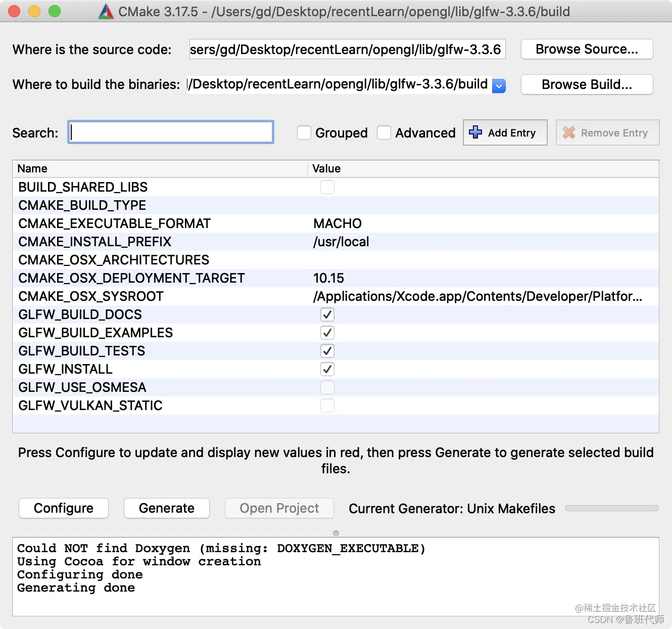Uncheck GLFW_BUILD_EXAMPLES option
672x629 pixels.
327,333
